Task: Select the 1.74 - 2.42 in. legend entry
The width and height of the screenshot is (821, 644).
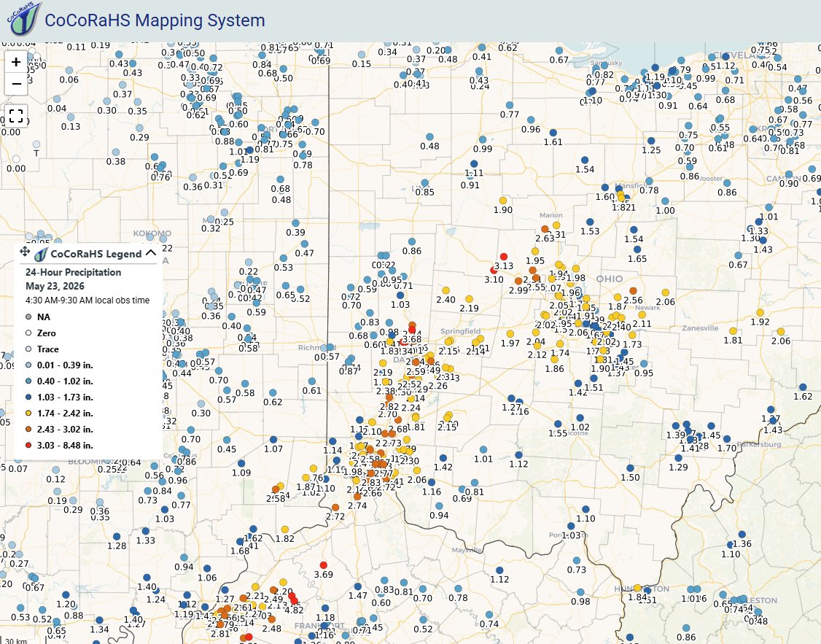Action: (x=59, y=413)
